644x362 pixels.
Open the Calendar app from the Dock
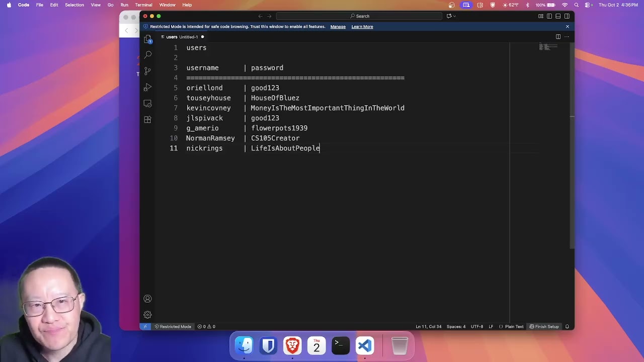(316, 345)
